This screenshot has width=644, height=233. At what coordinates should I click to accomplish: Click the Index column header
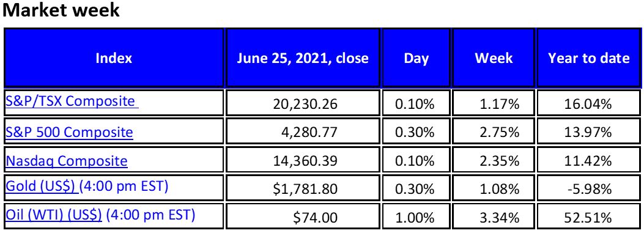(x=114, y=57)
